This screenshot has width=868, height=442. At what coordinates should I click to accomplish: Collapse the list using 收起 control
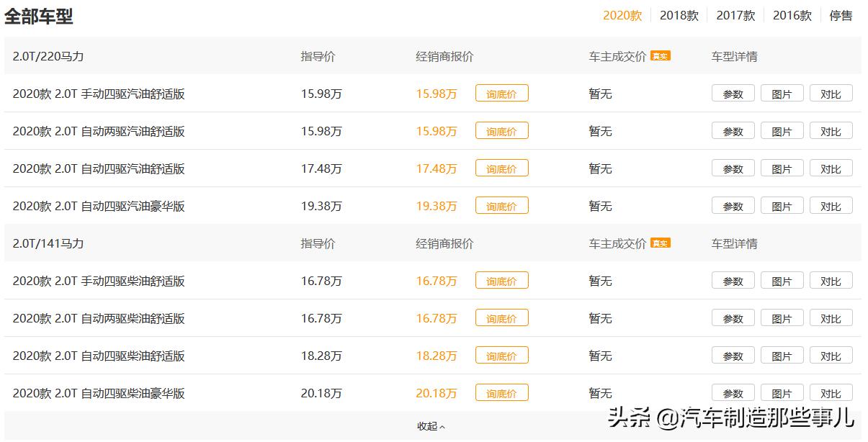pyautogui.click(x=430, y=425)
